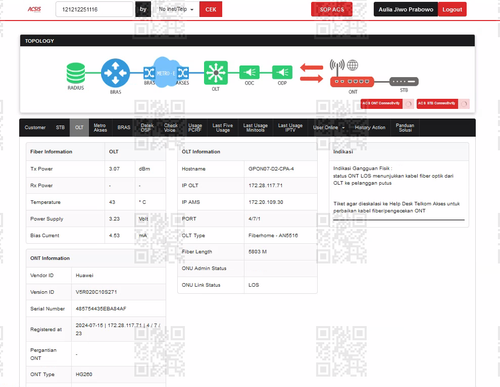Click ONT Type value HG260
This screenshot has width=500, height=387.
tap(84, 375)
